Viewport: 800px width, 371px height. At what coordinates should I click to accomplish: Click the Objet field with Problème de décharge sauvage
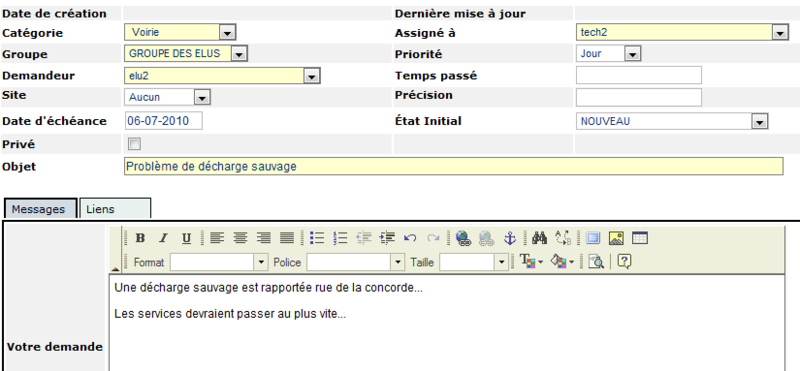(x=454, y=166)
